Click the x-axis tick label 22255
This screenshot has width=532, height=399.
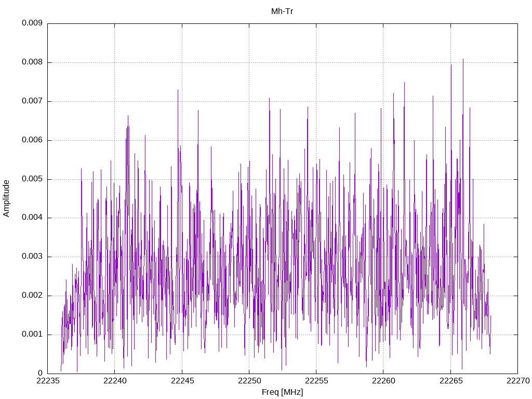316,381
